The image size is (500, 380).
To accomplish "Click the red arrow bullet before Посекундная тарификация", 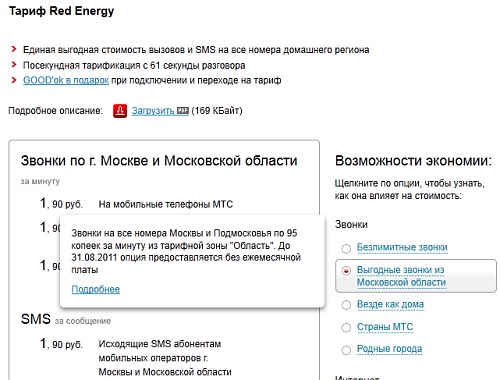I will [14, 65].
